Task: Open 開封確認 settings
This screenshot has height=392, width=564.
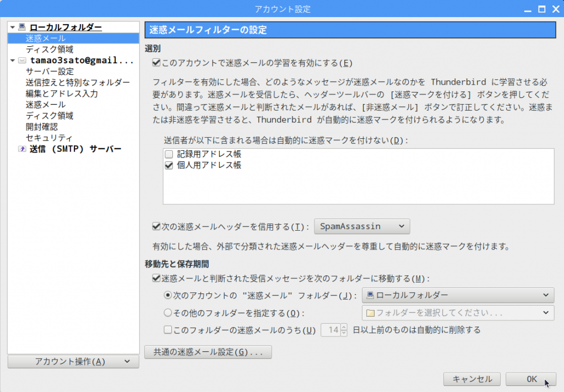Action: click(41, 127)
